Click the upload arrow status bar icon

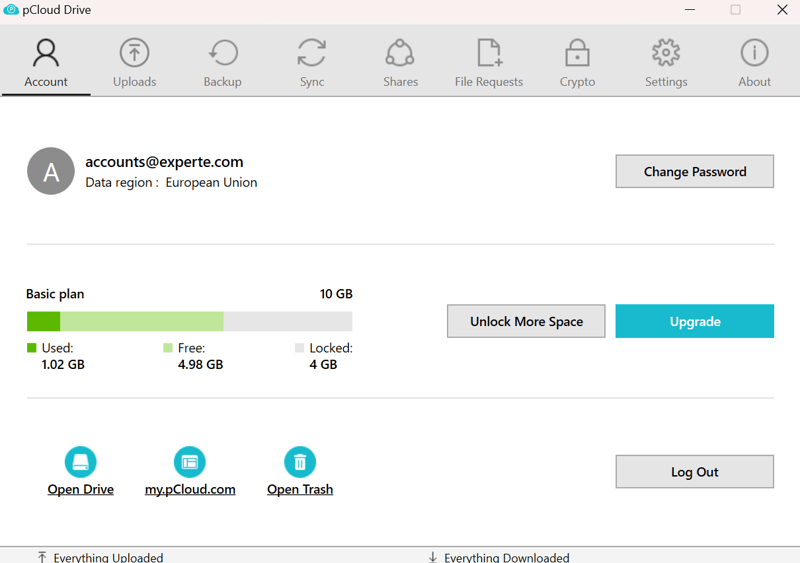[x=42, y=557]
